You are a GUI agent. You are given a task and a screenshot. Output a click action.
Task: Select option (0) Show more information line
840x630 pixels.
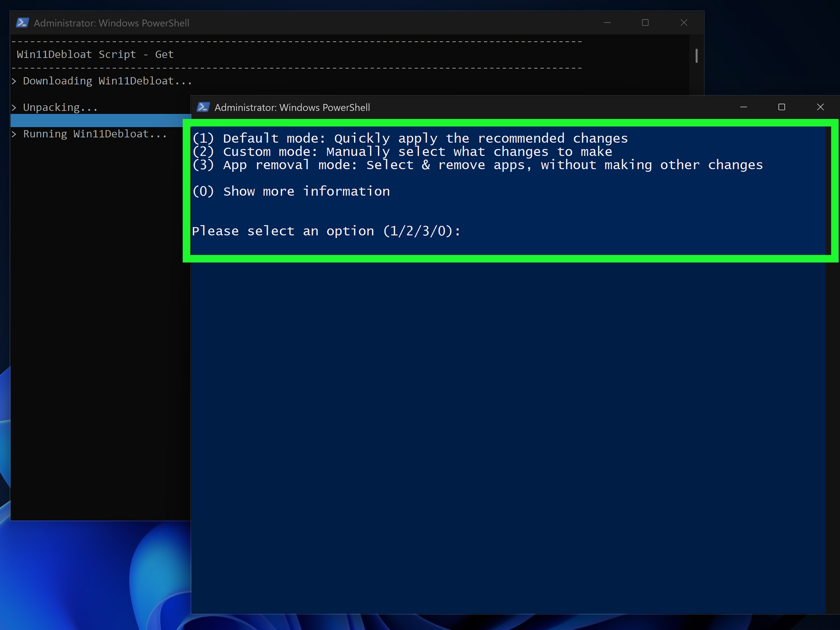[291, 191]
